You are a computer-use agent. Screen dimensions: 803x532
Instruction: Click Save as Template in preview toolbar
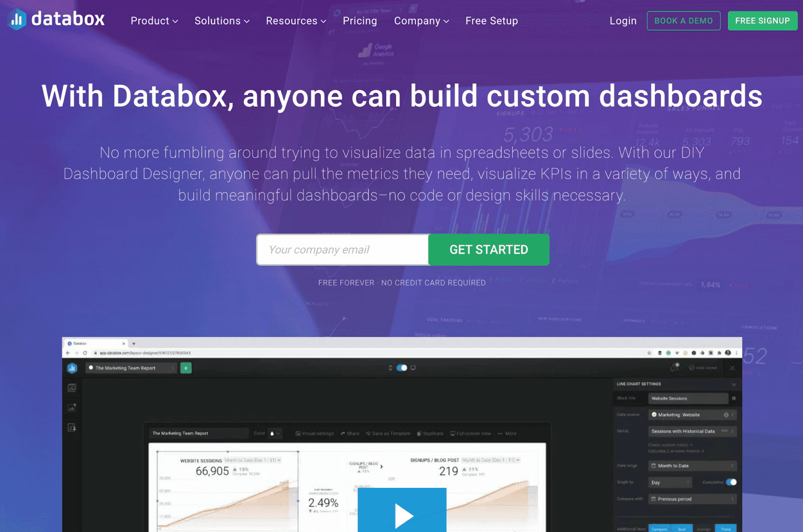point(388,434)
